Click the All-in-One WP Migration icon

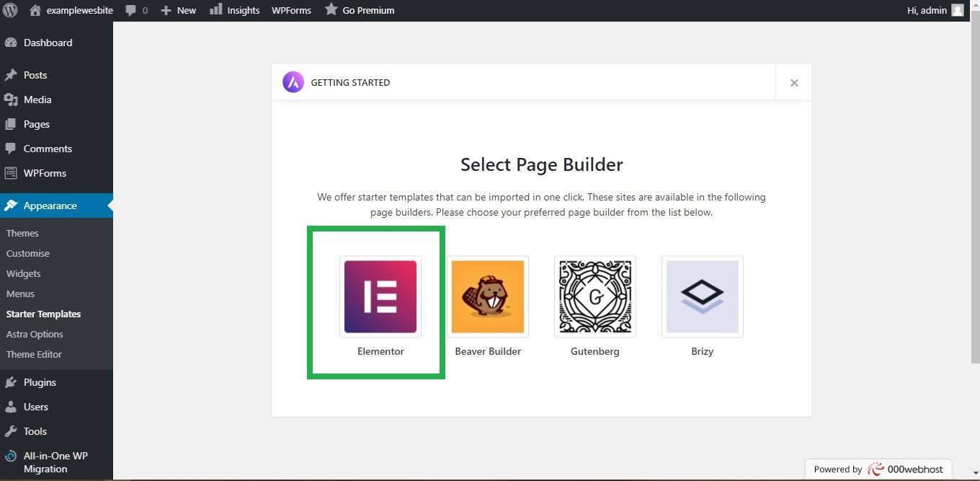coord(11,456)
